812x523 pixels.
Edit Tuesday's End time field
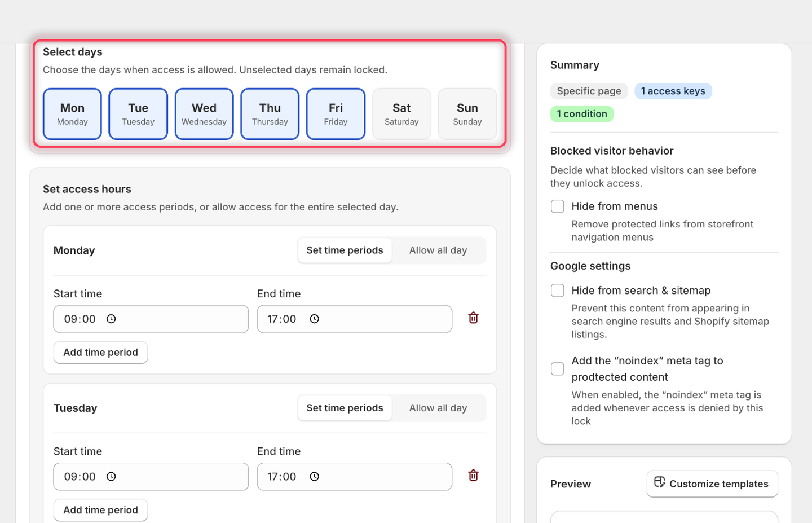point(355,477)
